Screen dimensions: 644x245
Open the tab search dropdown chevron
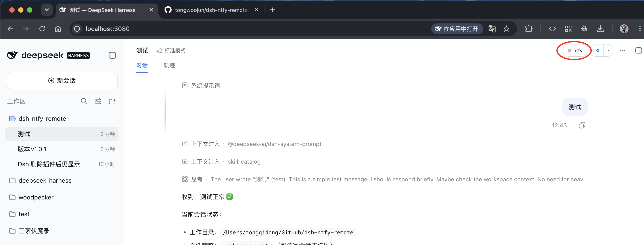click(x=47, y=10)
